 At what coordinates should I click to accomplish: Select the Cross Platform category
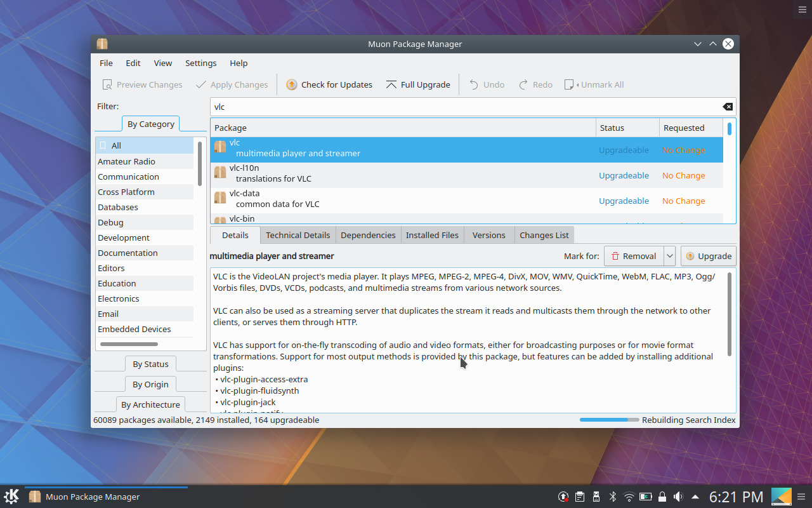click(145, 192)
